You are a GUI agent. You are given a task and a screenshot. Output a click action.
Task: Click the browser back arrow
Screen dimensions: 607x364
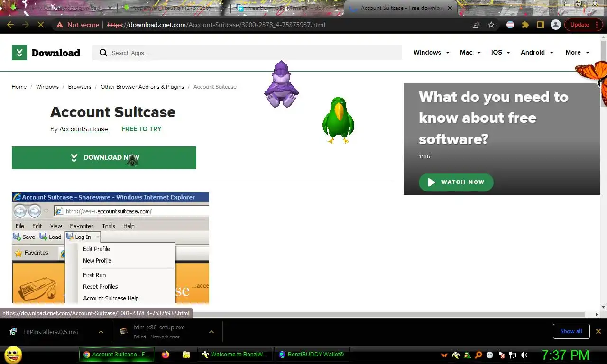coord(10,25)
